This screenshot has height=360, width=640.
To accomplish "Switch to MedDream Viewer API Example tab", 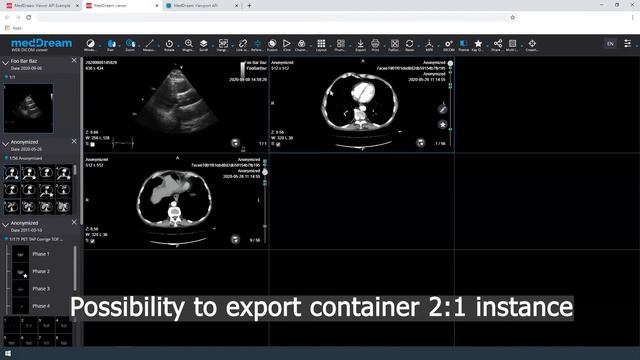I will click(41, 6).
